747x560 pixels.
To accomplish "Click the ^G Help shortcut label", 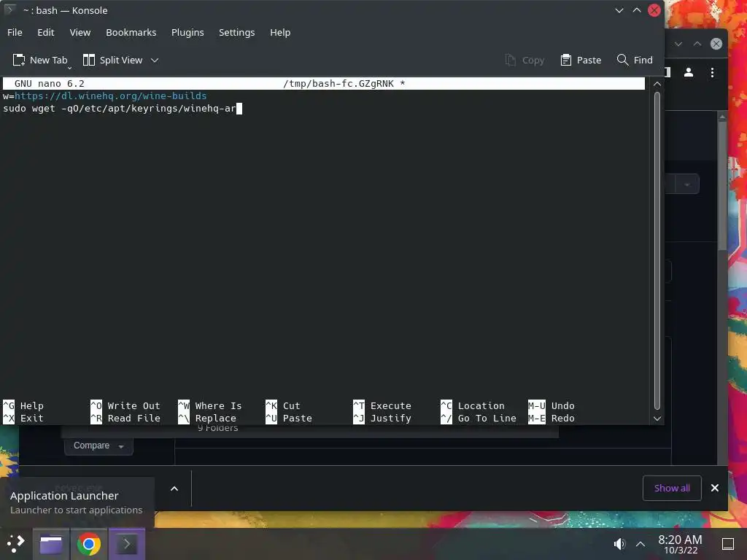I will [23, 405].
